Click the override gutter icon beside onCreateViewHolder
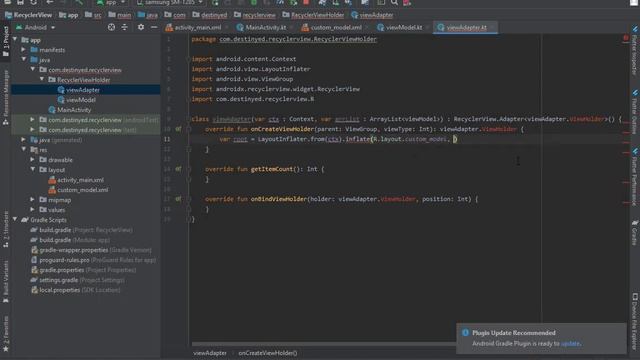Screen dimensions: 640x360 (x=178, y=129)
